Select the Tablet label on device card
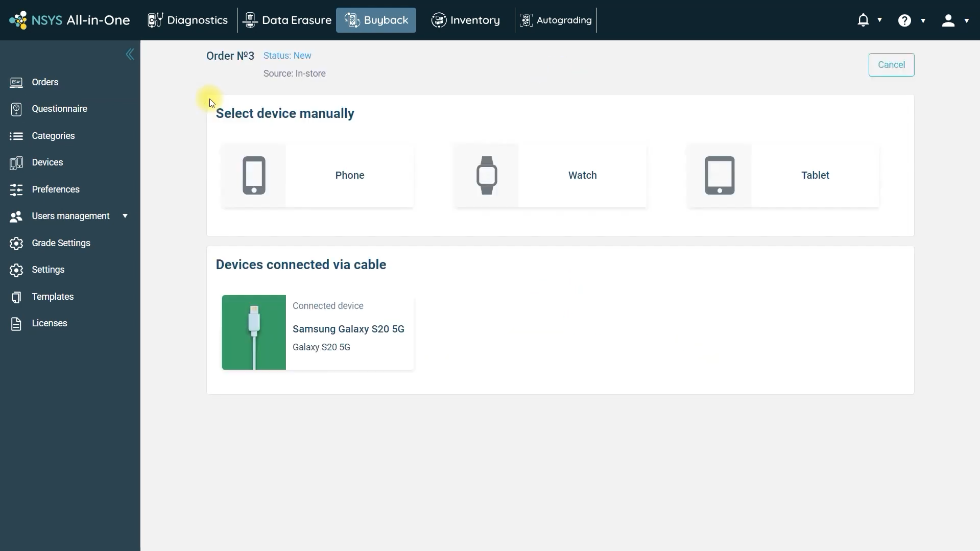 (815, 175)
